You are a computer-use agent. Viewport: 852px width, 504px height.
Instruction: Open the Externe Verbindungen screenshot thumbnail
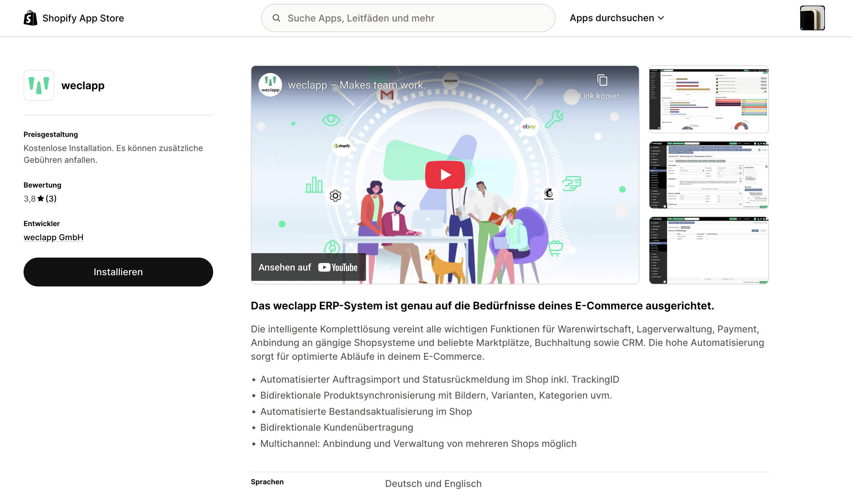[709, 250]
